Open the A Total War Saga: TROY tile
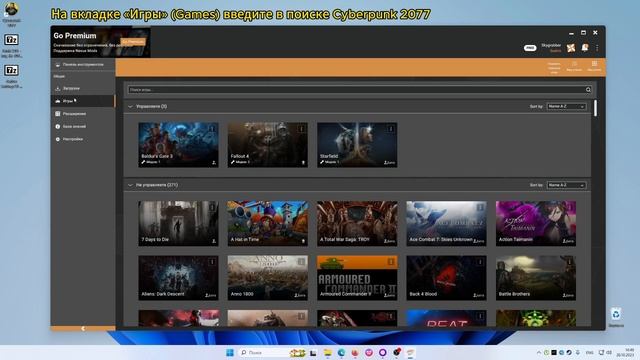Viewport: 640px width, 360px height. 357,223
